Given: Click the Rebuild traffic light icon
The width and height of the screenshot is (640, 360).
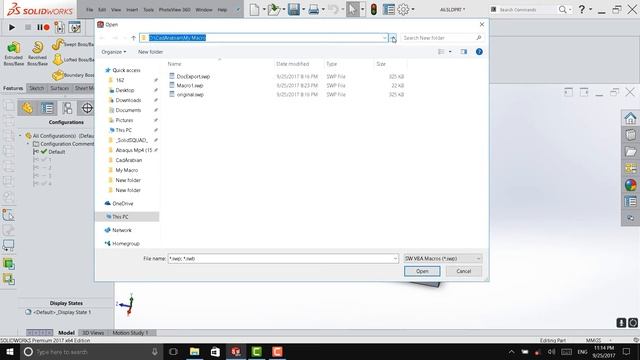Looking at the screenshot, I should pos(373,9).
